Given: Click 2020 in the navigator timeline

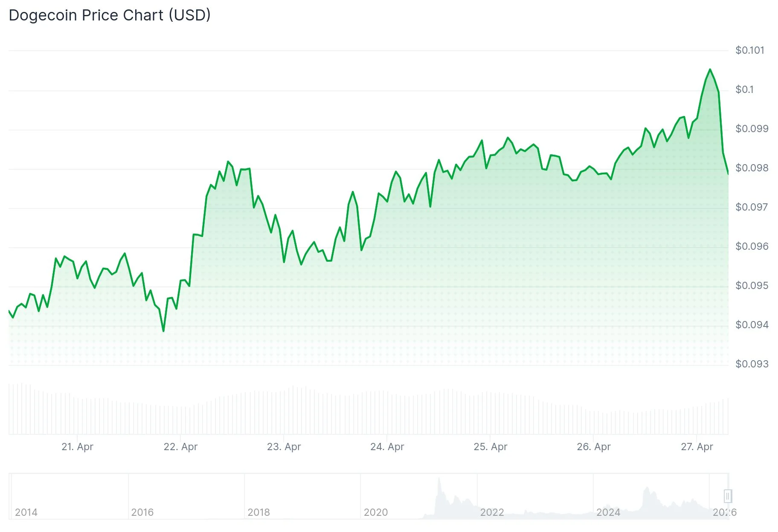Looking at the screenshot, I should click(375, 512).
